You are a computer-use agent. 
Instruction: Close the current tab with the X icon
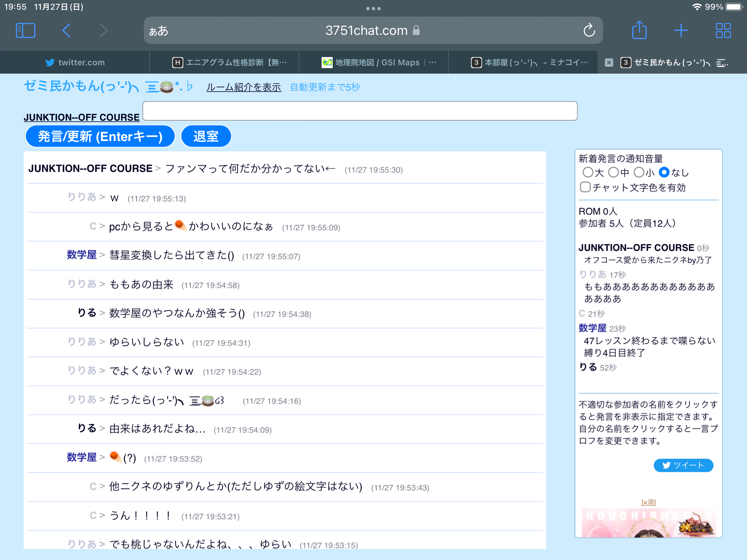(609, 63)
